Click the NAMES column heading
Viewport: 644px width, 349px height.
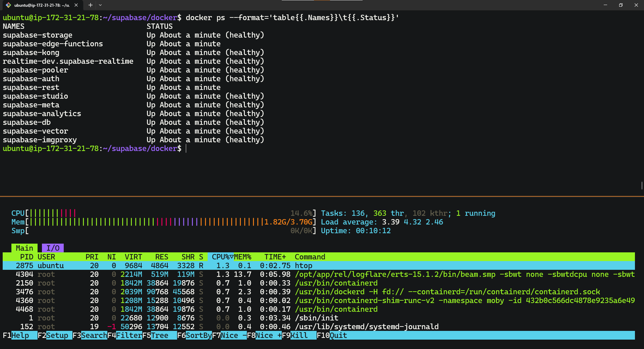14,26
